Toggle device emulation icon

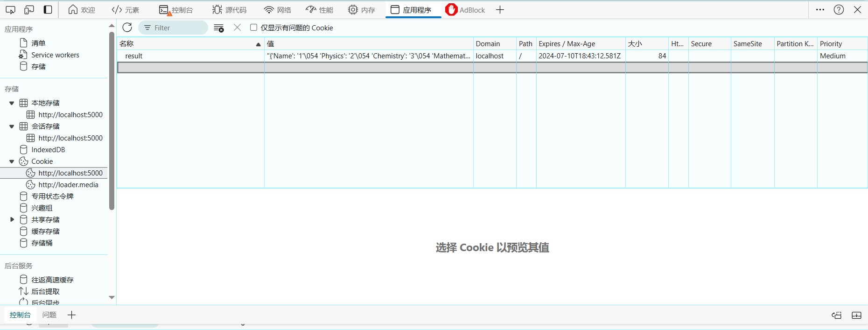pyautogui.click(x=29, y=10)
